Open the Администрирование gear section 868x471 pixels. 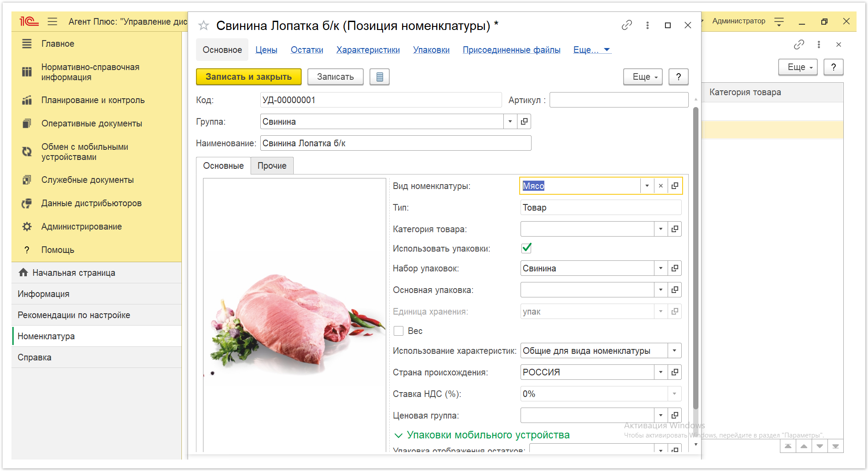81,226
